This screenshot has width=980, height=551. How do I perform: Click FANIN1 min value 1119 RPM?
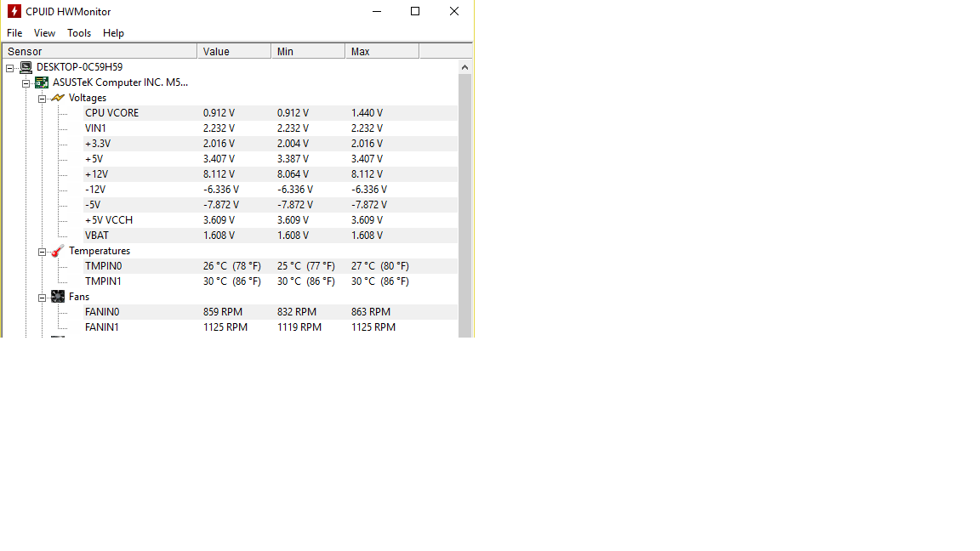coord(299,327)
